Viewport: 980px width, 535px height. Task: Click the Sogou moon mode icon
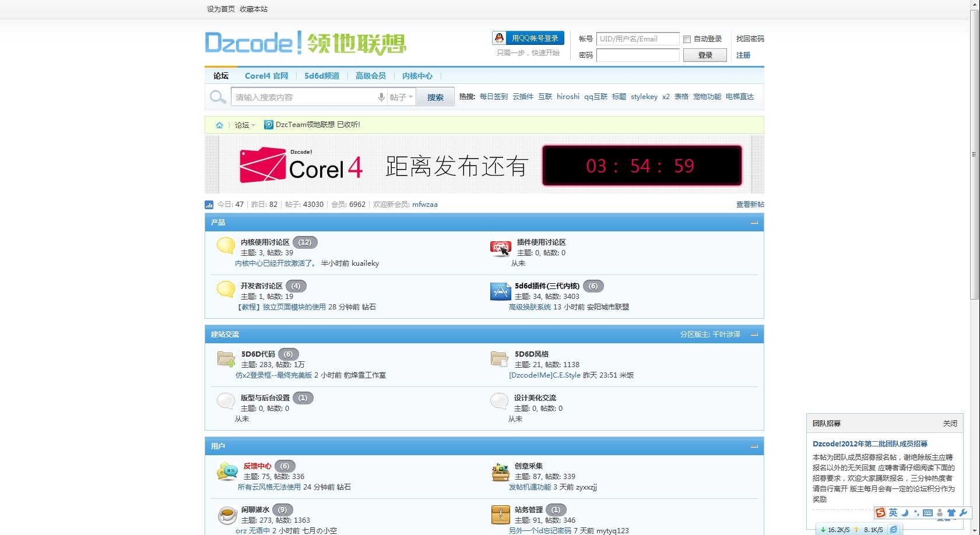(x=905, y=513)
